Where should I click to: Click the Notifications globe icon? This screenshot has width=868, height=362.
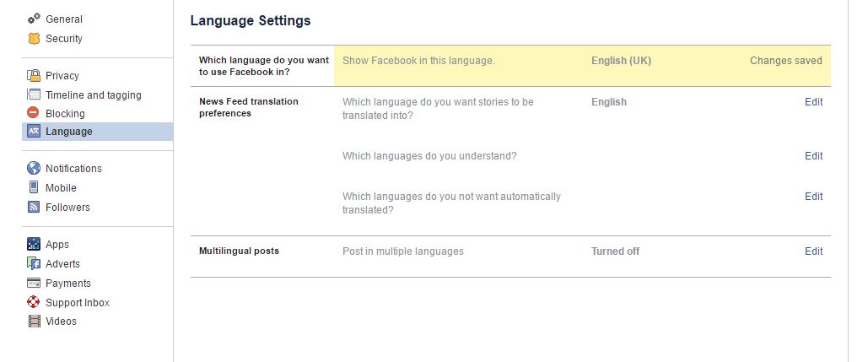pyautogui.click(x=34, y=168)
